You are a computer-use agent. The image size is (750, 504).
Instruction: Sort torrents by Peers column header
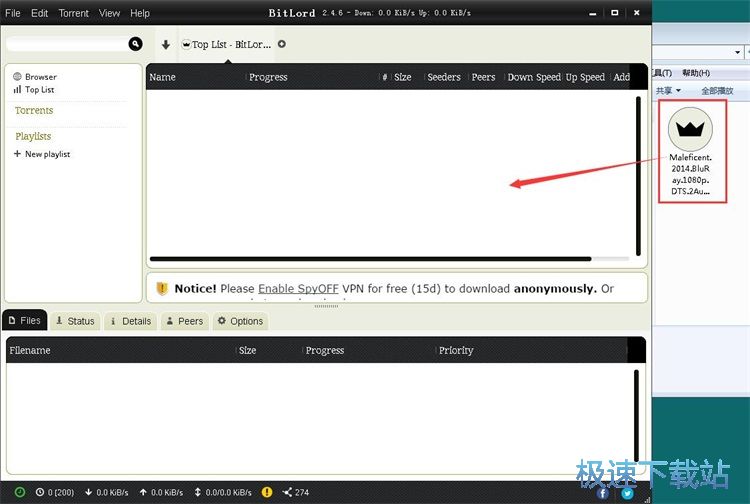coord(483,77)
